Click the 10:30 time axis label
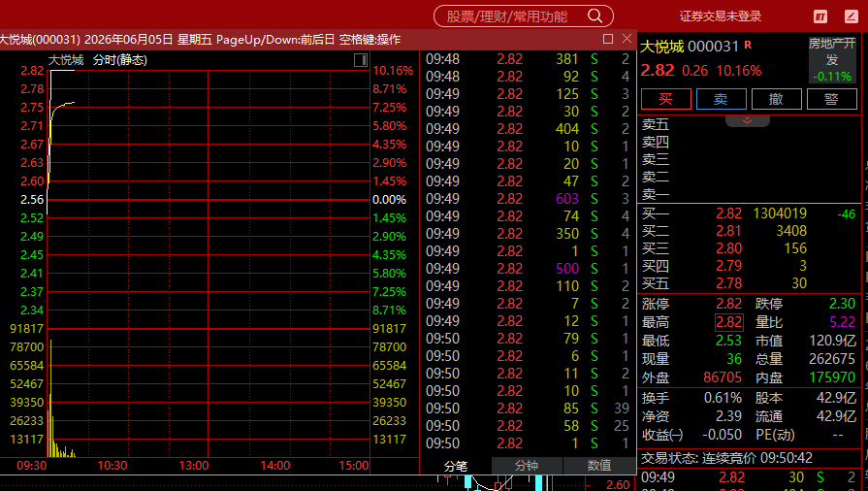The image size is (868, 491). point(112,466)
